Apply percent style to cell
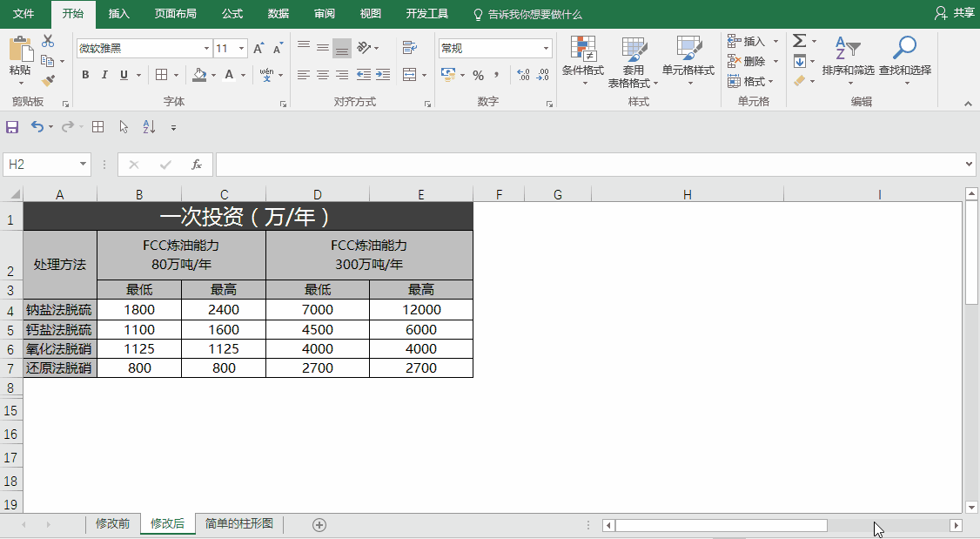This screenshot has height=539, width=980. (478, 76)
